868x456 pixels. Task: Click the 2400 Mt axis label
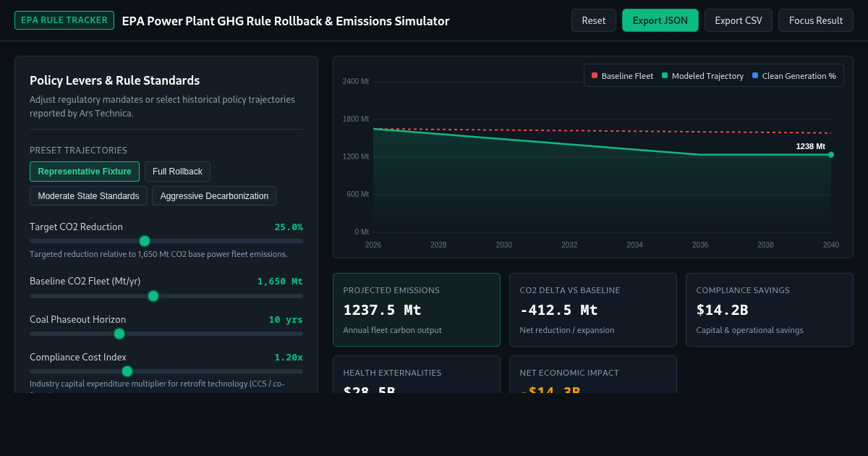click(x=356, y=81)
